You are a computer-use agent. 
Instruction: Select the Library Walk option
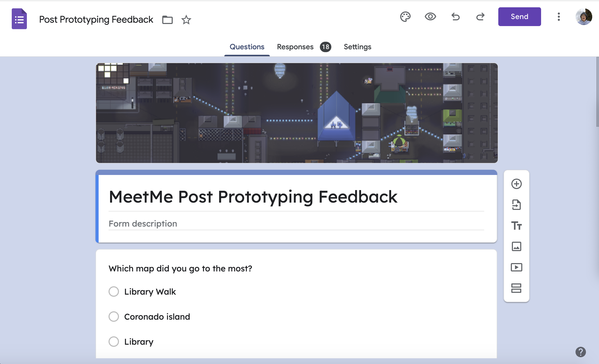click(114, 292)
